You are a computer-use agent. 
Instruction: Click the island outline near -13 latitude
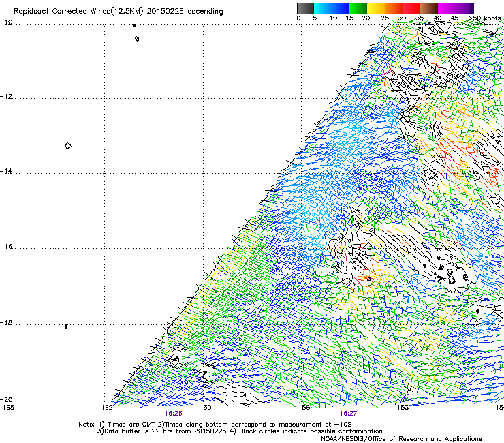coord(68,146)
